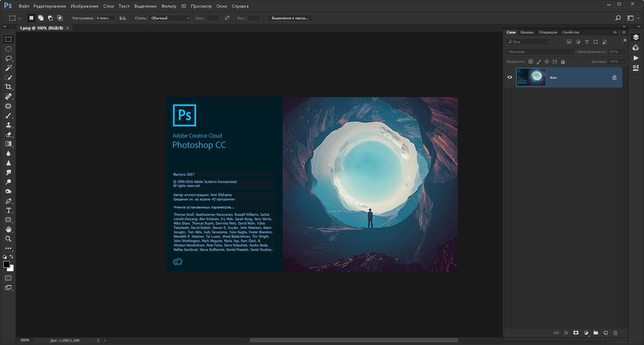Toggle Quick Mask mode

tap(8, 278)
